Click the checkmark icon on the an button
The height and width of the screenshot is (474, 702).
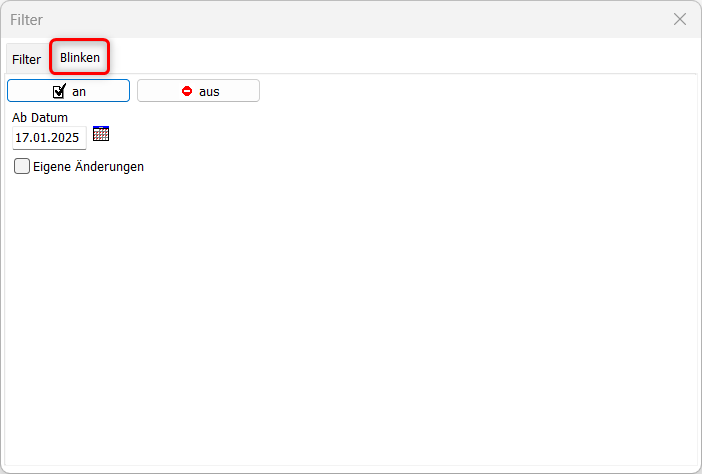[59, 91]
